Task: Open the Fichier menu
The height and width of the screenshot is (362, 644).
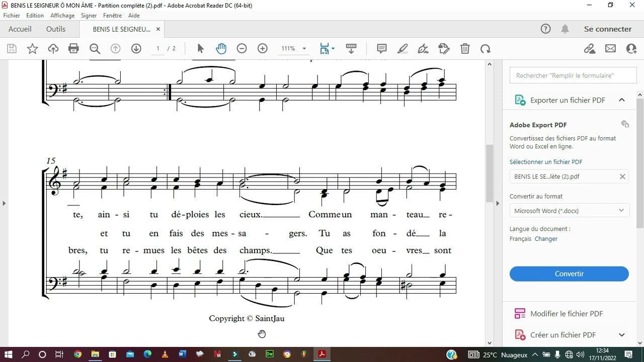Action: [x=12, y=16]
